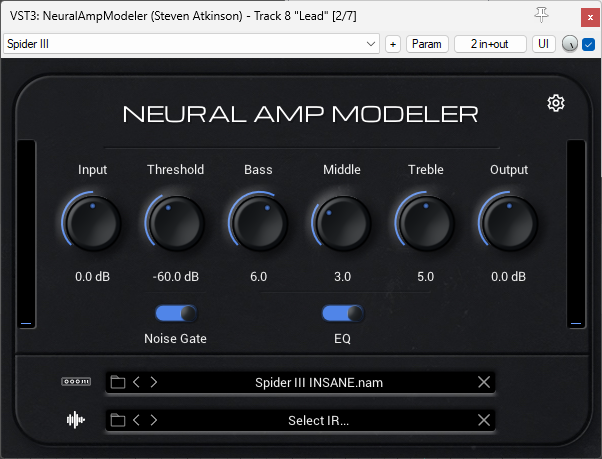602x459 pixels.
Task: Open folder to browse impulse response
Action: point(118,420)
